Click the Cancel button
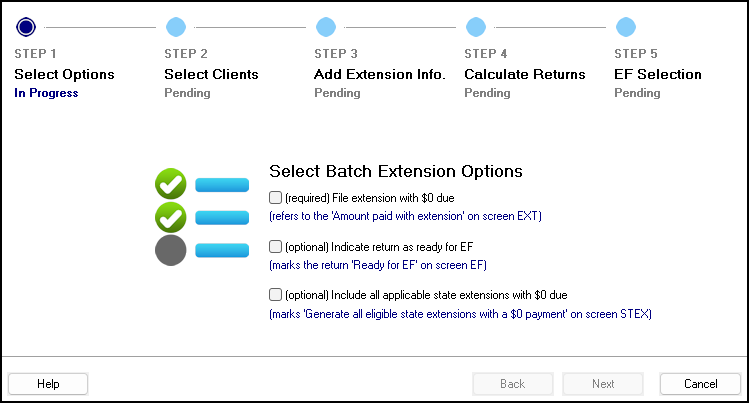 pos(700,384)
